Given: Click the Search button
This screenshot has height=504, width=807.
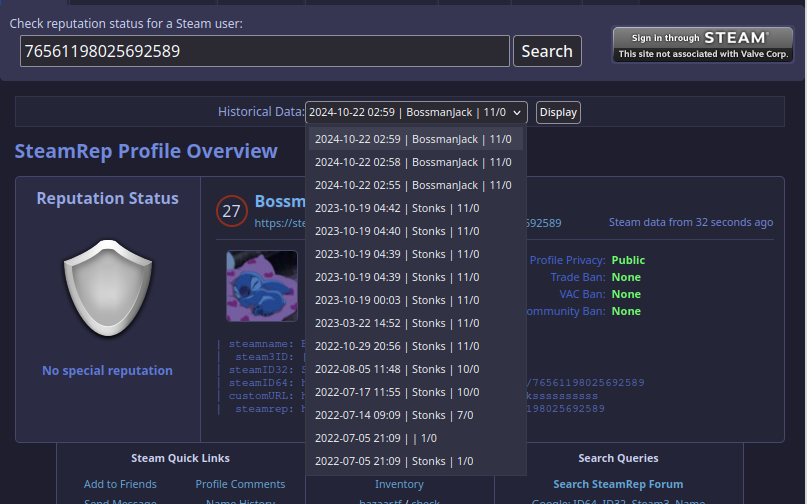Looking at the screenshot, I should [547, 51].
